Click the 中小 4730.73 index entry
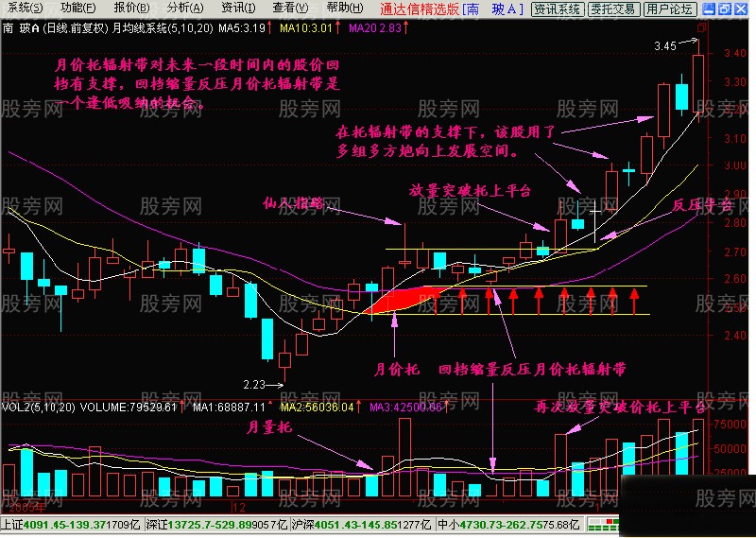 (x=508, y=524)
